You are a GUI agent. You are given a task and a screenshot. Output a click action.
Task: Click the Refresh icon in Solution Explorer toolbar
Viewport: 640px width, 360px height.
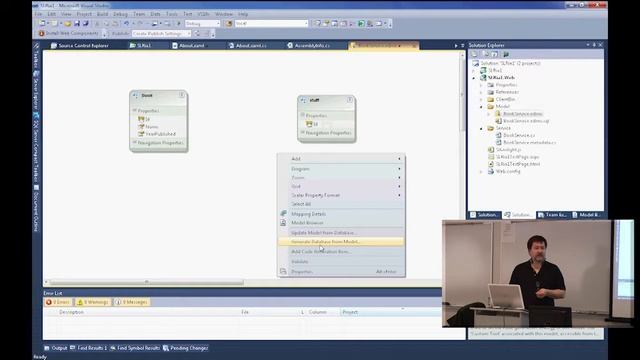point(495,54)
